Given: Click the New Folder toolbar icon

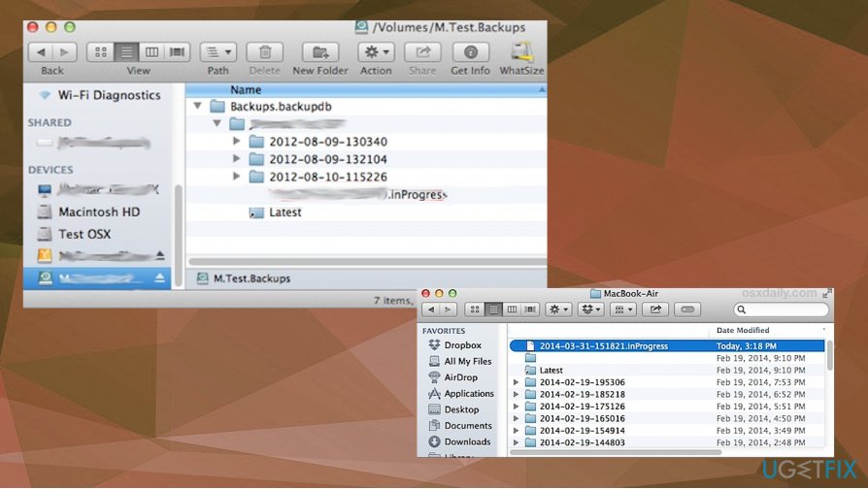Looking at the screenshot, I should click(320, 52).
